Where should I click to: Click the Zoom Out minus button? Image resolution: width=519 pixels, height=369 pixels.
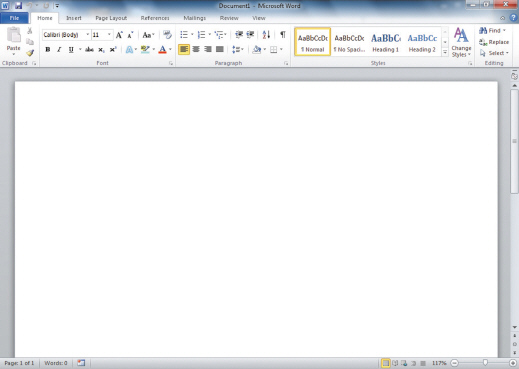455,363
